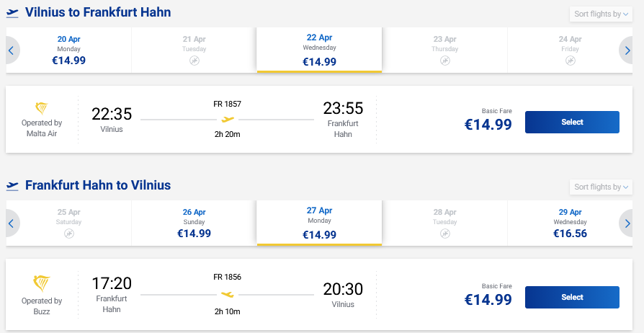Click plane icon beside Vilnius to Frankfurt Hahn
The image size is (644, 333).
point(12,13)
